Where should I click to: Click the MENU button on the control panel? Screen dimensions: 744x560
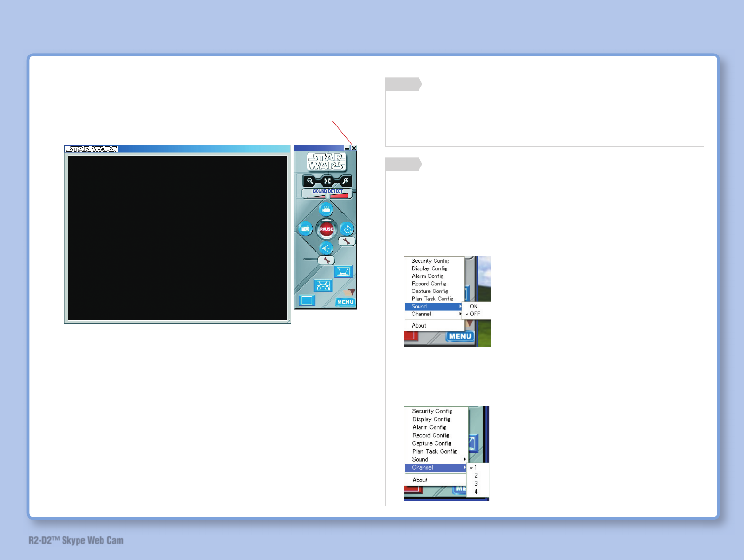[345, 302]
